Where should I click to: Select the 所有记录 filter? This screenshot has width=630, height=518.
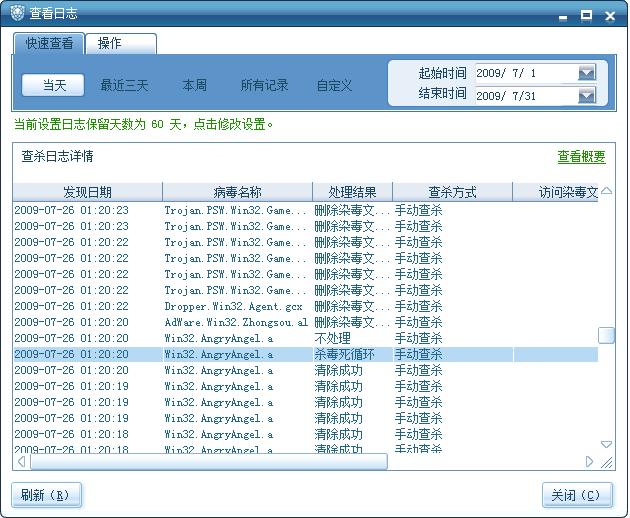(x=264, y=85)
